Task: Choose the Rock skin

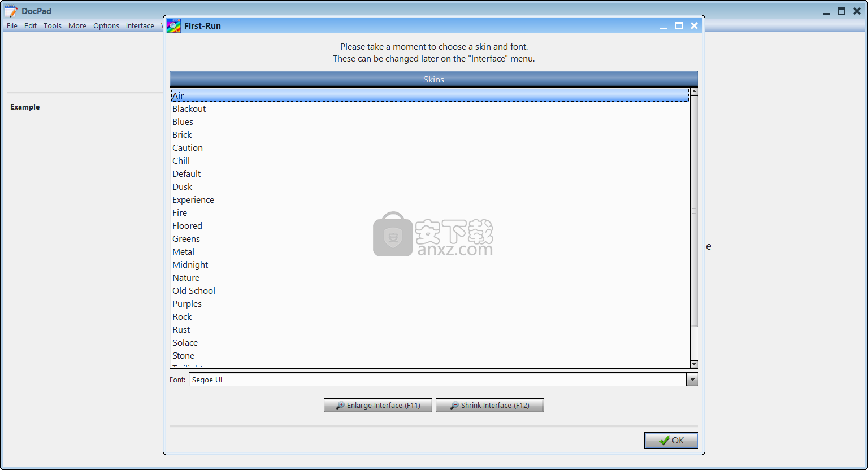Action: tap(429, 316)
